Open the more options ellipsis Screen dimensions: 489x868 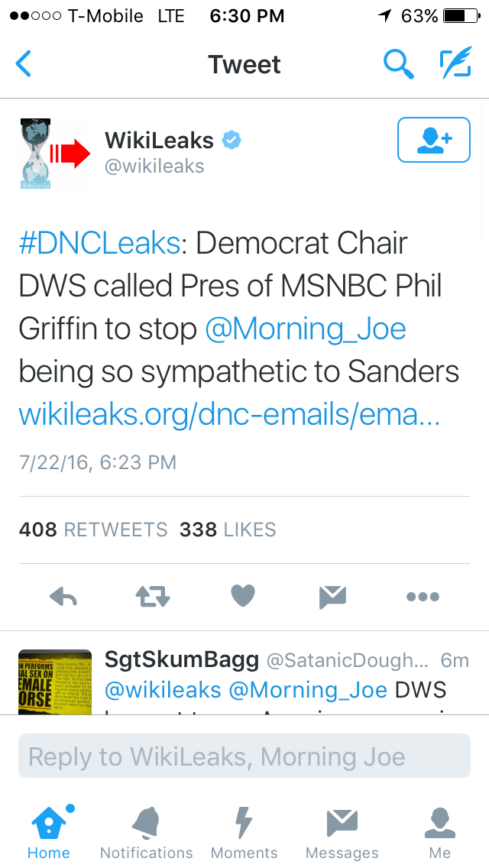point(423,597)
